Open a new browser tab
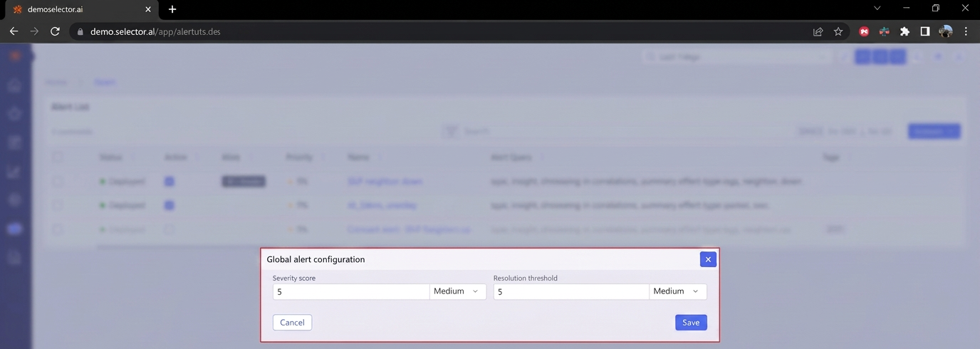 [172, 9]
